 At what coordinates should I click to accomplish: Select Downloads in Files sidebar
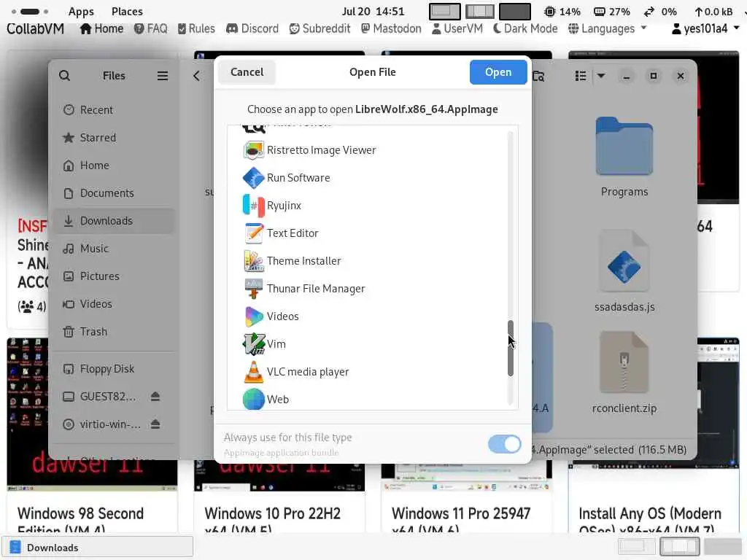point(113,220)
